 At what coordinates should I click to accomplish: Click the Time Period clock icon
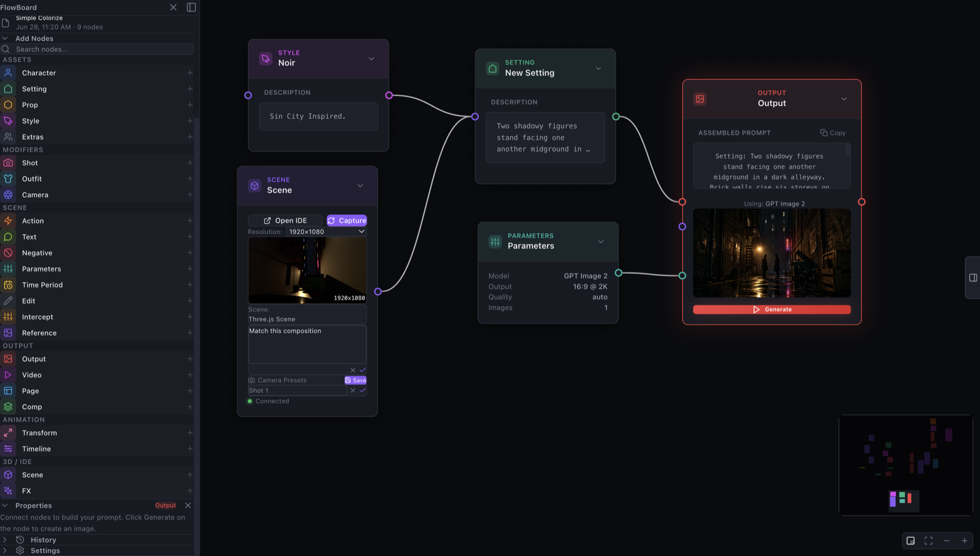(8, 285)
